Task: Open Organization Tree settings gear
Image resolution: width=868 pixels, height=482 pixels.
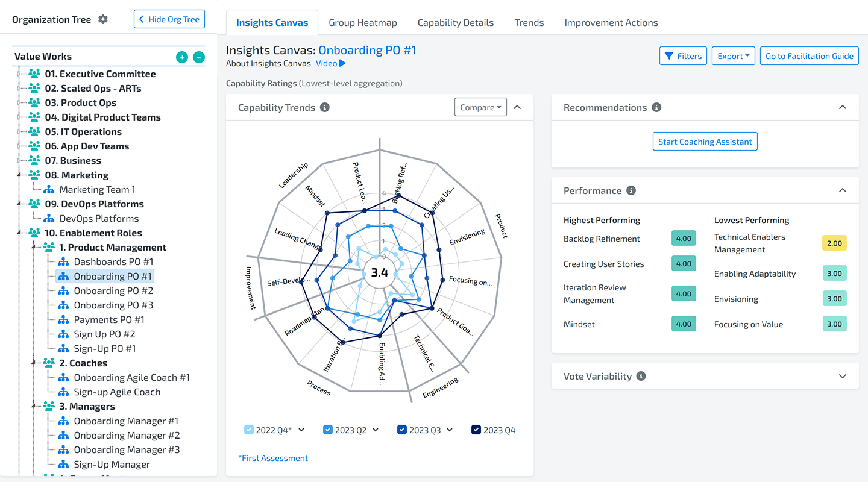Action: (103, 19)
